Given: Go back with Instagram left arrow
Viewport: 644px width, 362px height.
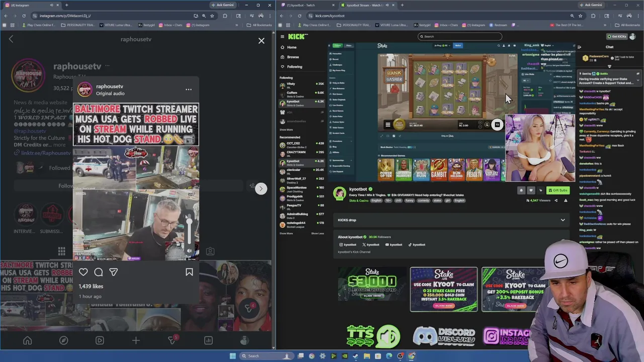Looking at the screenshot, I should 11,39.
